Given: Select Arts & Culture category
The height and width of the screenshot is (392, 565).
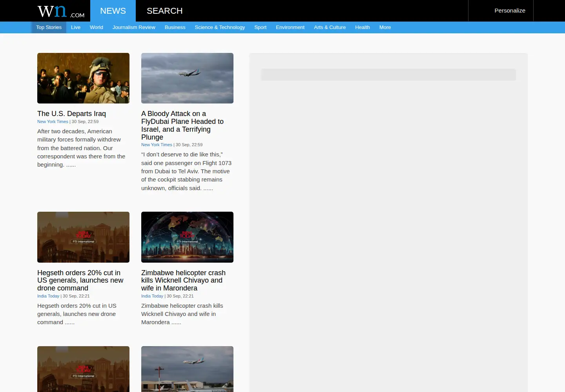Looking at the screenshot, I should (x=330, y=27).
